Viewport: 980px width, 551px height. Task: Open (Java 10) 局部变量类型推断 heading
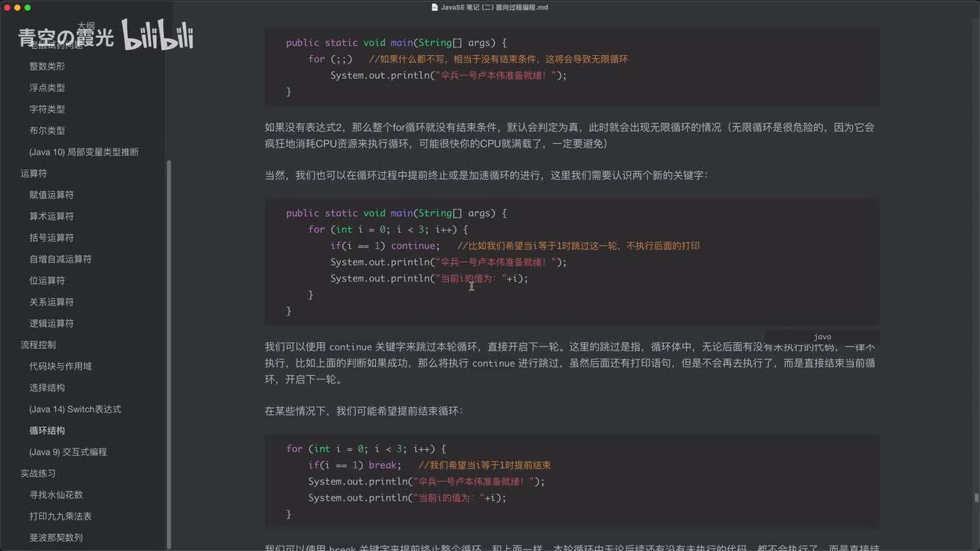pyautogui.click(x=83, y=152)
